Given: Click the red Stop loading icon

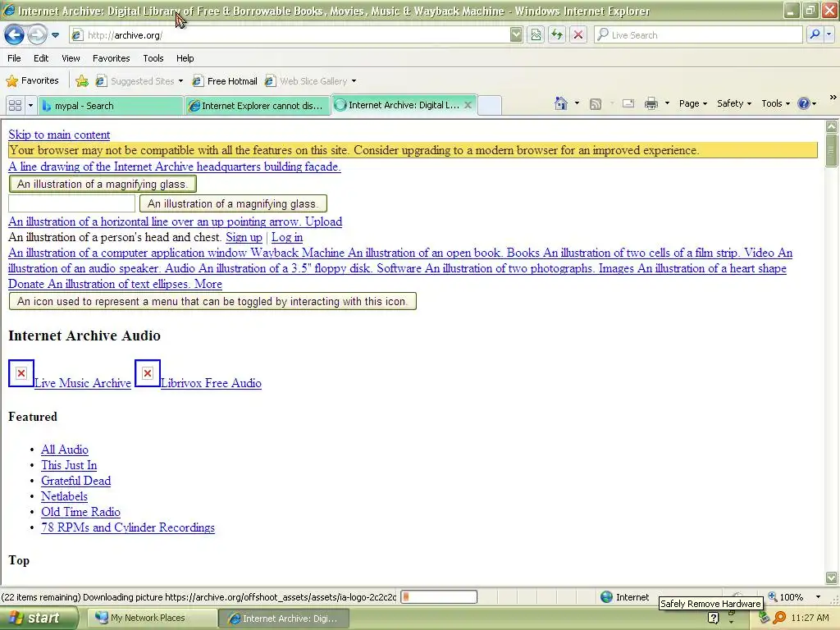Looking at the screenshot, I should (x=578, y=35).
